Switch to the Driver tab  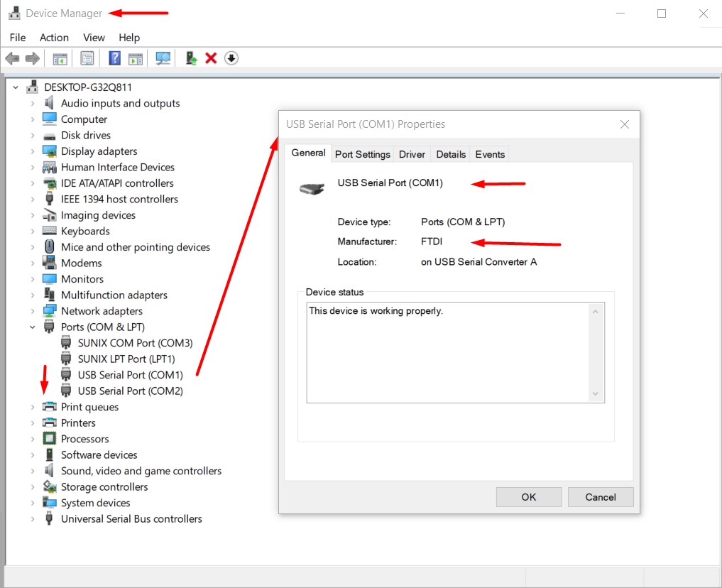pyautogui.click(x=412, y=154)
